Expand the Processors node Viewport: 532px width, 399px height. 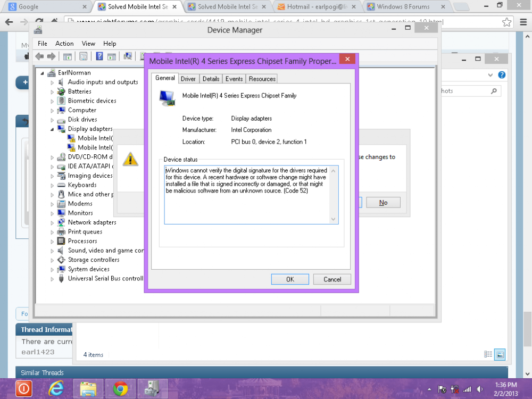[x=52, y=242]
